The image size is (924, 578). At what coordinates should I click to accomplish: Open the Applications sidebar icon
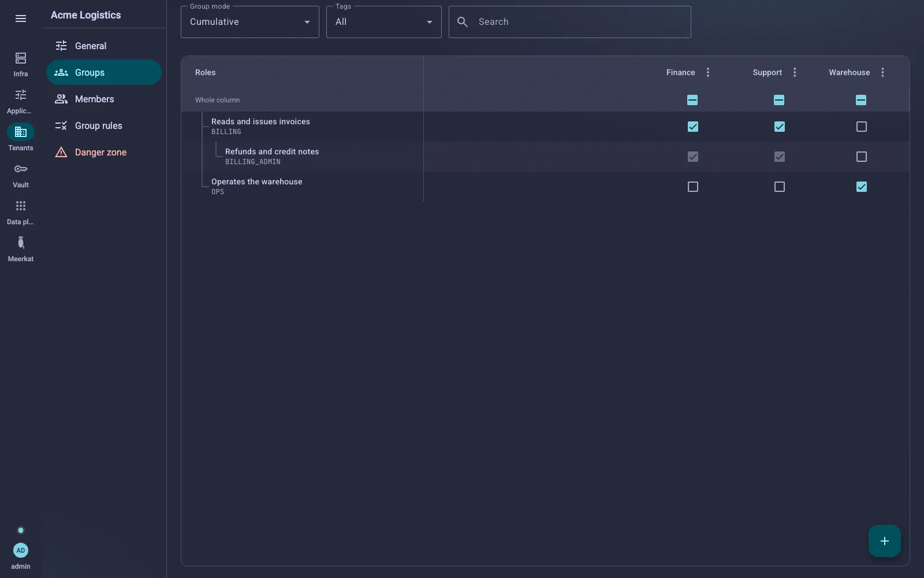21,95
